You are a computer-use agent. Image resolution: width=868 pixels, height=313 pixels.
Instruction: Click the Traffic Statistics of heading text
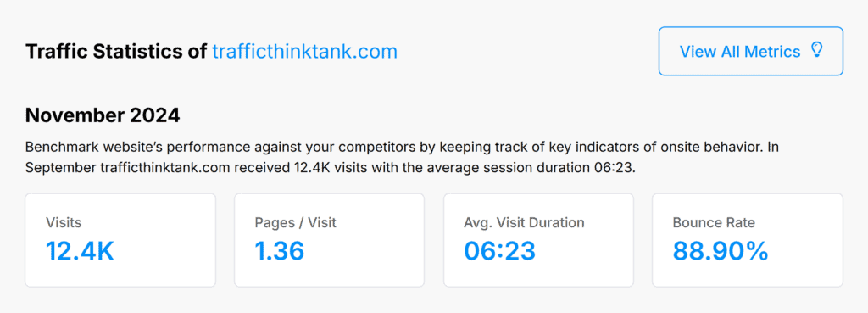click(116, 52)
